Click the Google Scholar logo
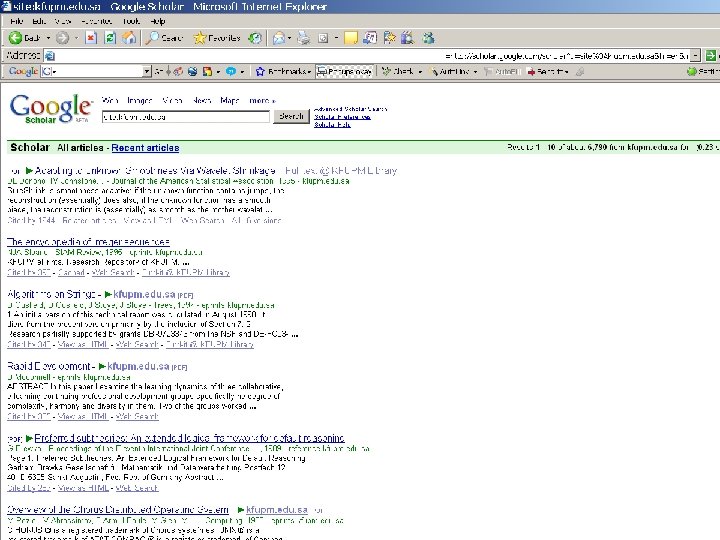The height and width of the screenshot is (540, 720). click(x=50, y=108)
